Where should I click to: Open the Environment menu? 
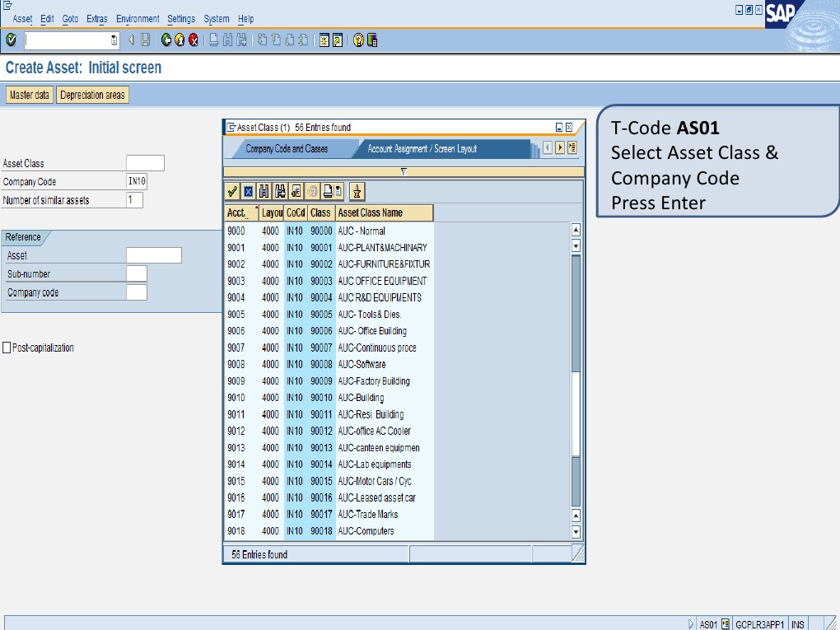138,18
